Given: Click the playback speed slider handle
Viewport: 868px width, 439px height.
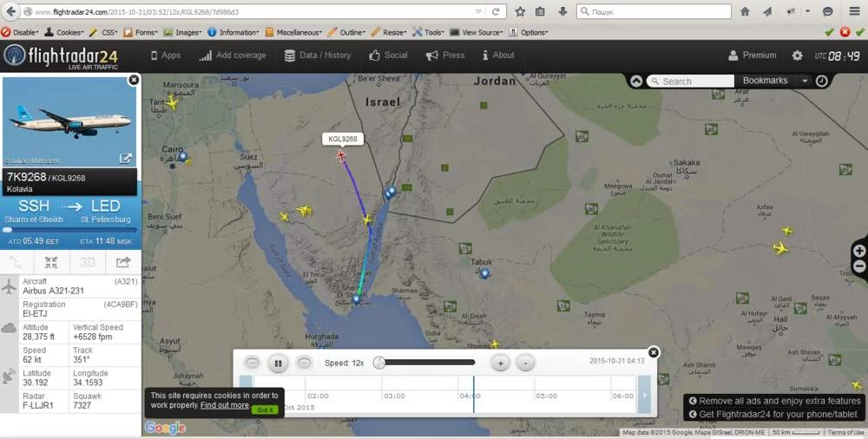Looking at the screenshot, I should coord(379,363).
